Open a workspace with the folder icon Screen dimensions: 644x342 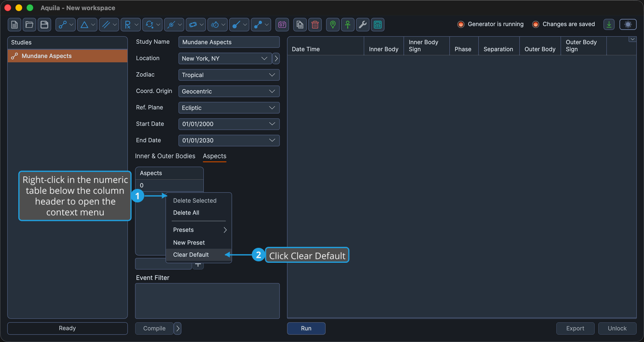[x=29, y=25]
